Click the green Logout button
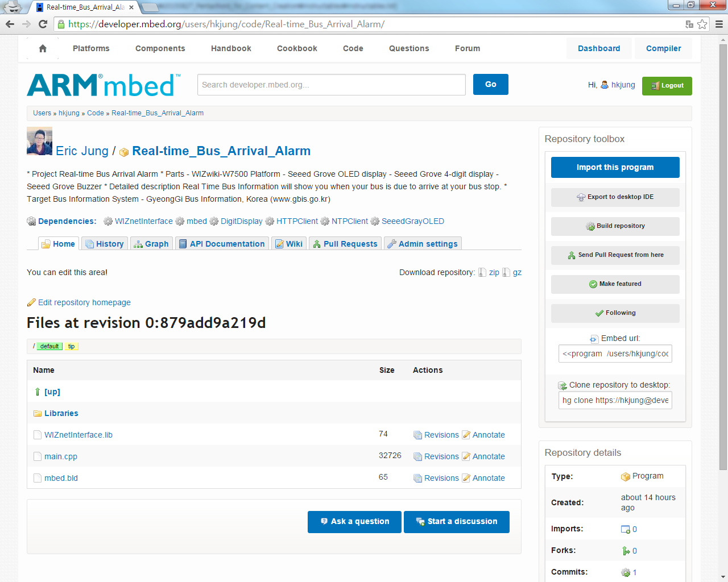Screen dimensions: 728x582 coord(667,86)
